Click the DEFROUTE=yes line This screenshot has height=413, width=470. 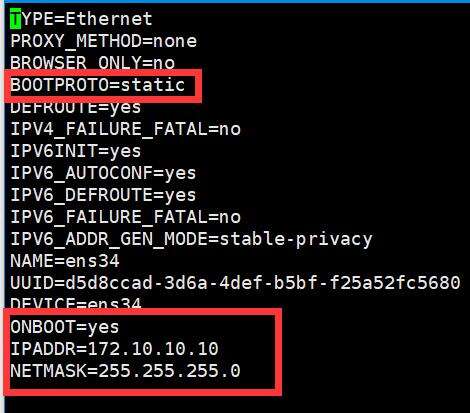click(x=75, y=107)
